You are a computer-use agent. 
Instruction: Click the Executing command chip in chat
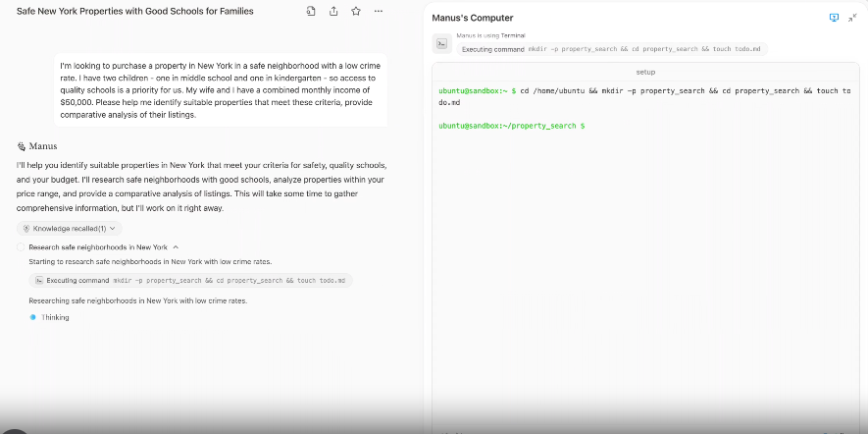(x=191, y=280)
